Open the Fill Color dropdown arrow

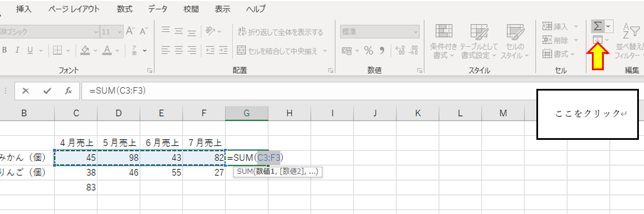(95, 51)
